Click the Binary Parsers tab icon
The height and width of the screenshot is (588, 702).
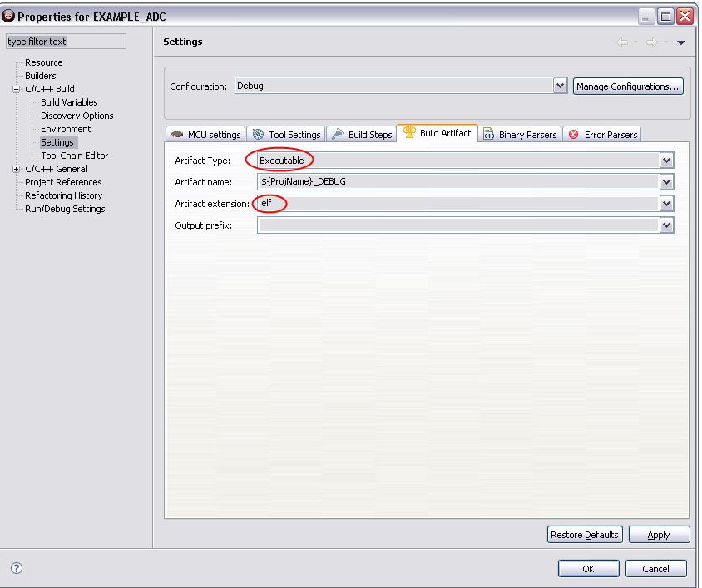[x=488, y=134]
